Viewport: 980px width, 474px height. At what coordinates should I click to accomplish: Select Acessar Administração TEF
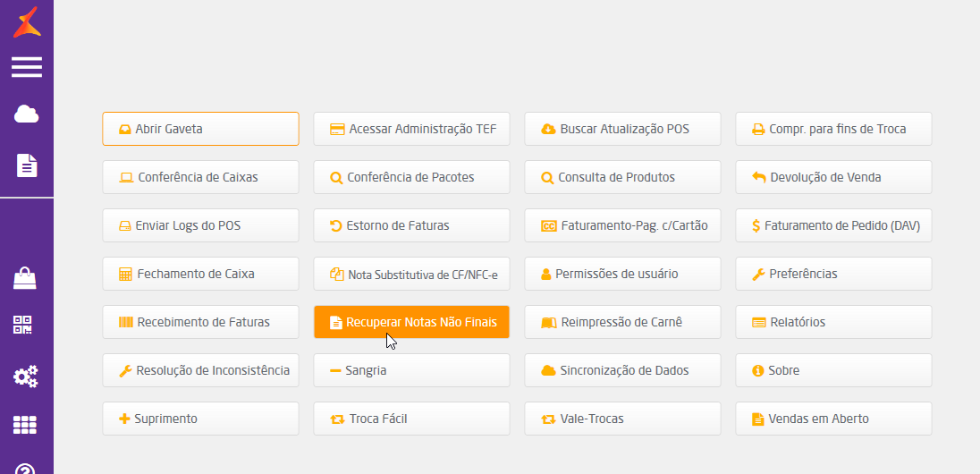(411, 129)
